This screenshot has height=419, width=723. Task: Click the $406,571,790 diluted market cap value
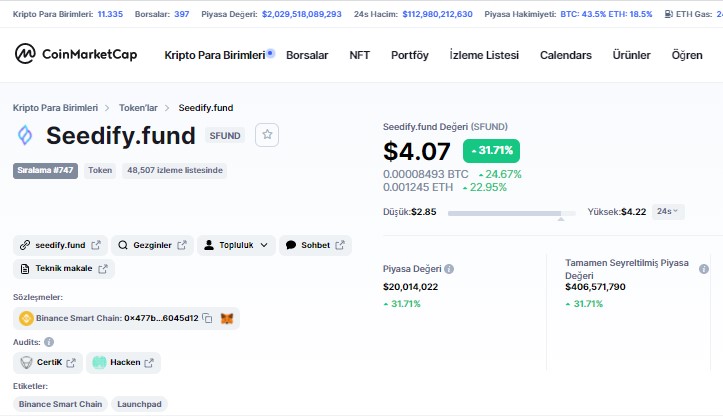[595, 287]
